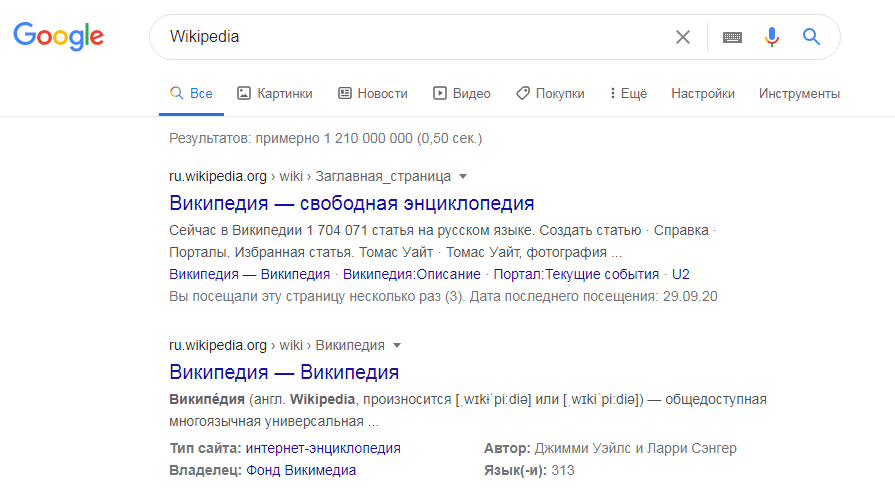Click the results count text
The image size is (895, 497).
(325, 139)
